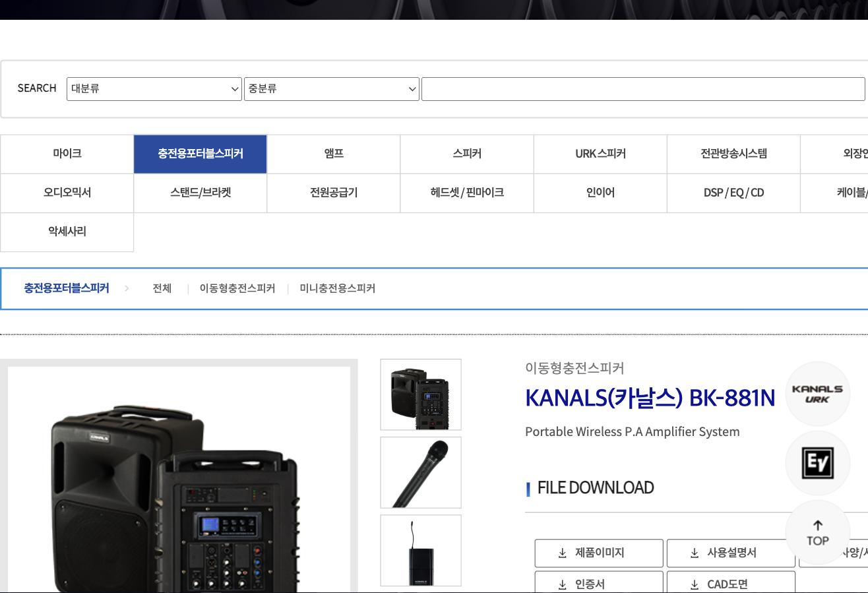868x593 pixels.
Task: Open the 대분류 category dropdown
Action: click(x=154, y=89)
